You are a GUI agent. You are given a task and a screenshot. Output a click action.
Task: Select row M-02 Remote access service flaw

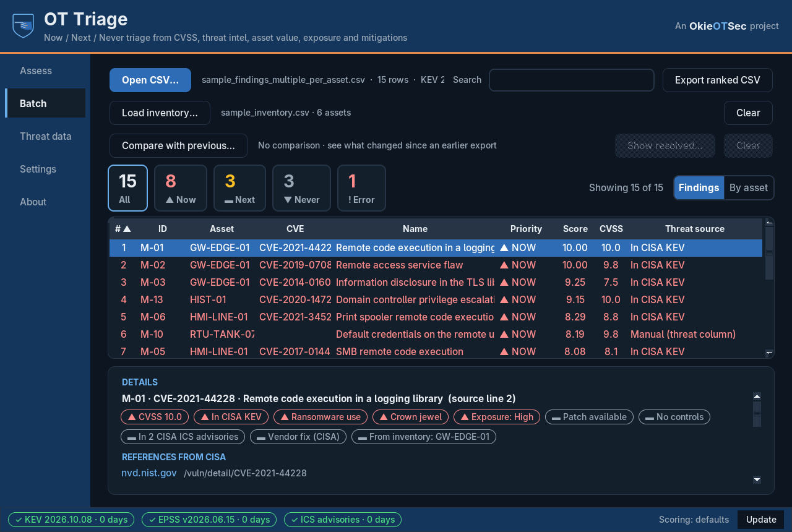[x=436, y=265]
